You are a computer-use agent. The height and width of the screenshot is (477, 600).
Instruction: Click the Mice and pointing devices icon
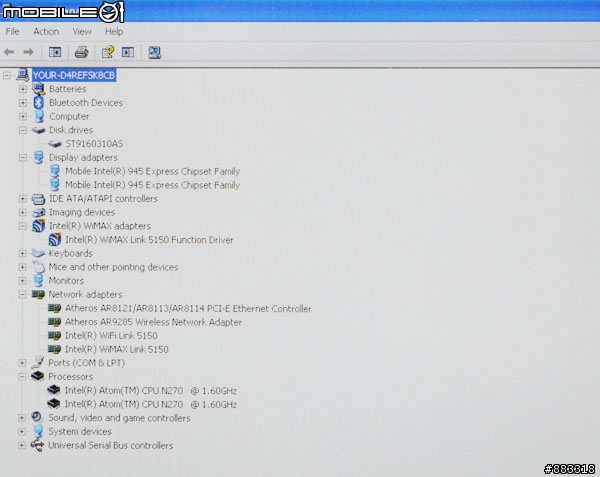pos(38,267)
